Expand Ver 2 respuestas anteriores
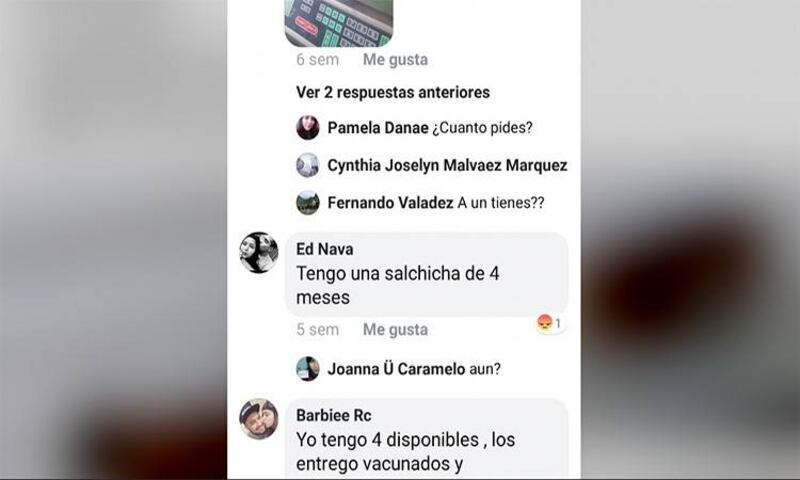 pos(393,92)
